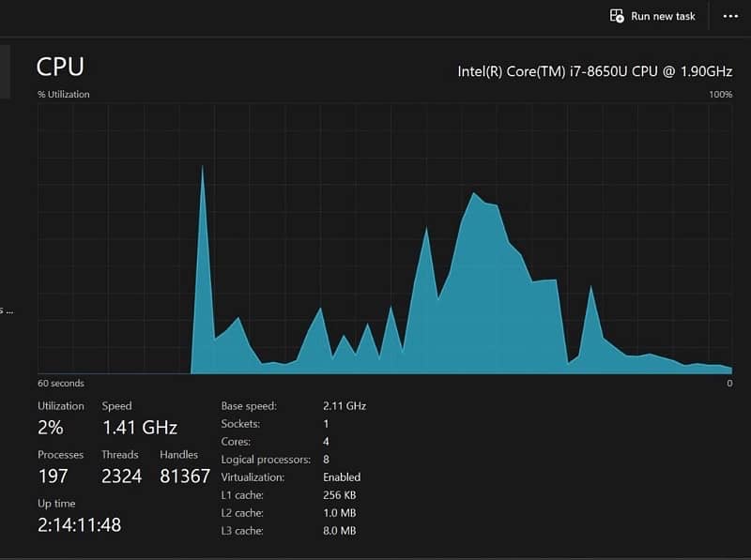Click the 197 processes count
Image resolution: width=751 pixels, height=560 pixels.
[54, 477]
